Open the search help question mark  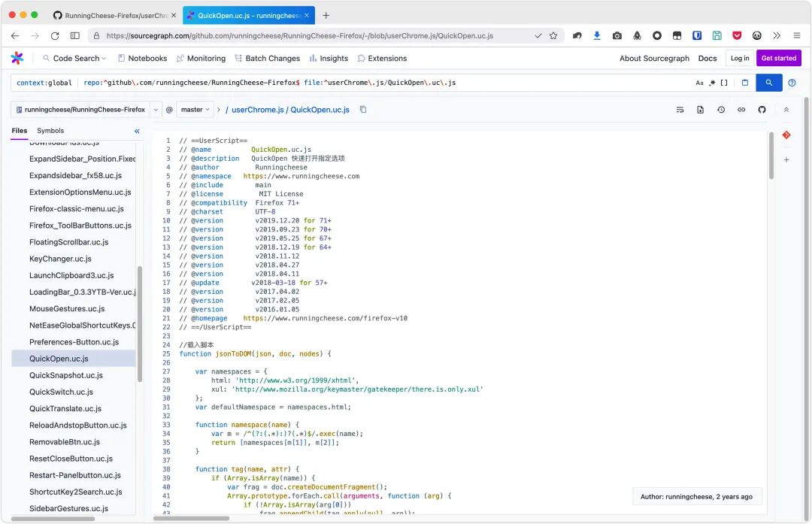coord(792,83)
